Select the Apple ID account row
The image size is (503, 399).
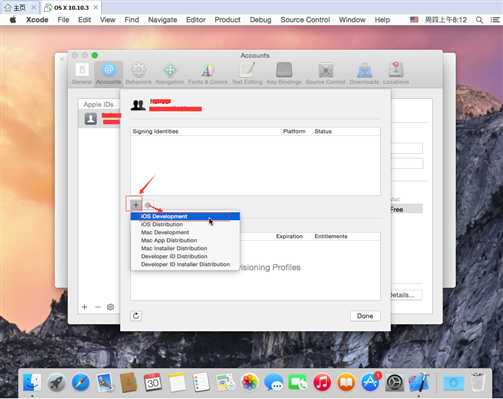[100, 119]
